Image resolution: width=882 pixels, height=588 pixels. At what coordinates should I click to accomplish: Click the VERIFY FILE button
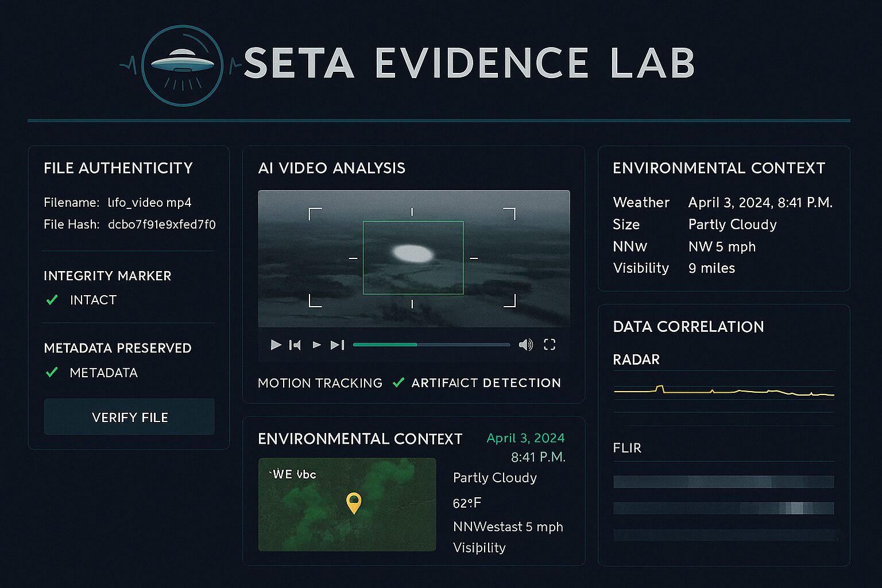pyautogui.click(x=129, y=417)
